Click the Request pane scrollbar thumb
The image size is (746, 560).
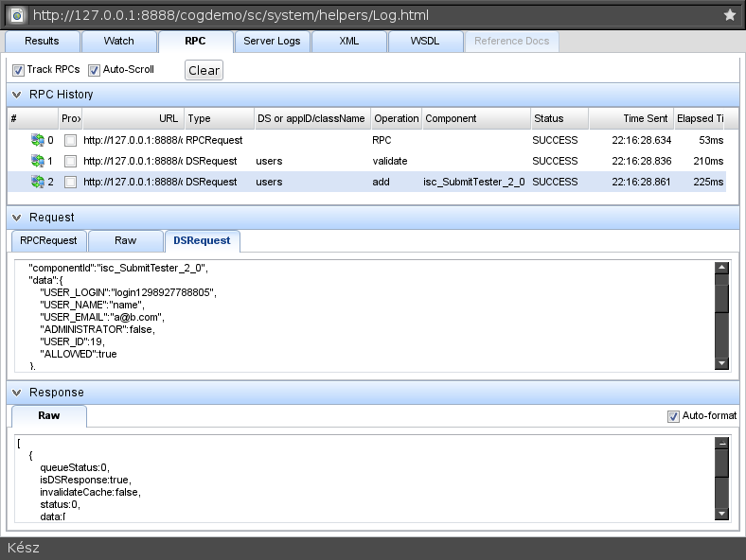point(721,296)
